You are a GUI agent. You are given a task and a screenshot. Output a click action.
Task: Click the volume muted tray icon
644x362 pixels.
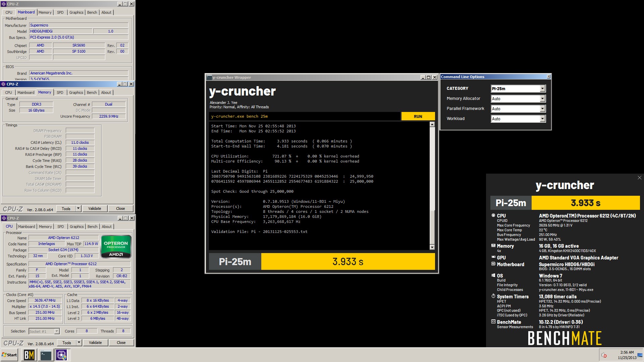click(x=604, y=355)
